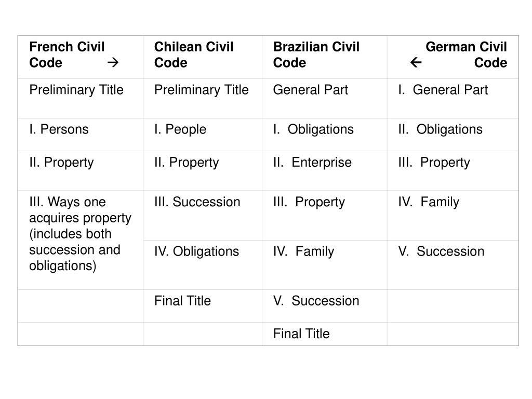Viewport: 532px width, 399px height.
Task: Click the II. Enterprise cell
Action: 325,170
